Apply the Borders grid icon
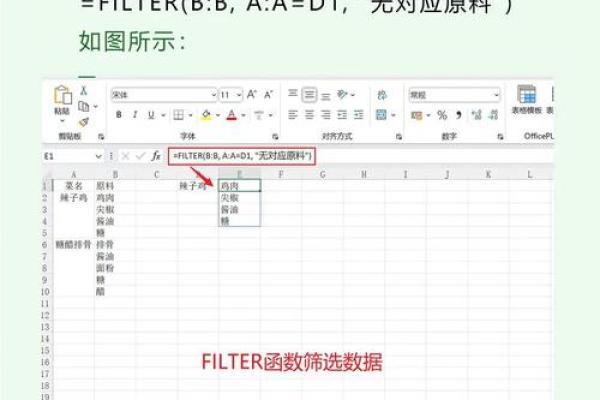 point(178,115)
